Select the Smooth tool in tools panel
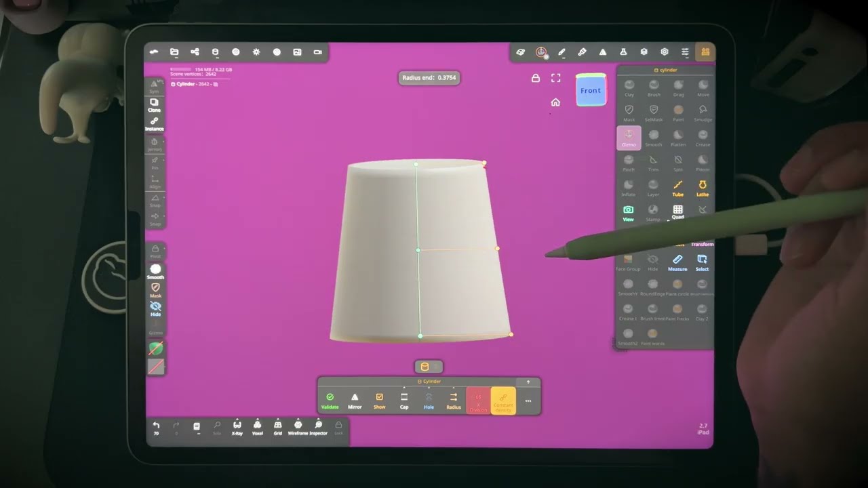Screen dimensions: 868x488 tap(654, 138)
